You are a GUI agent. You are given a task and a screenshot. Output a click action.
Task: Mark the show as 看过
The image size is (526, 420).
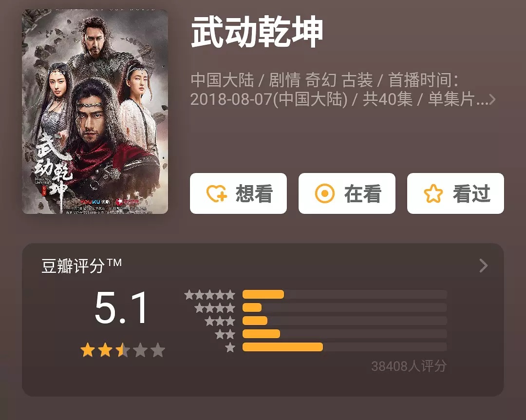[x=455, y=193]
